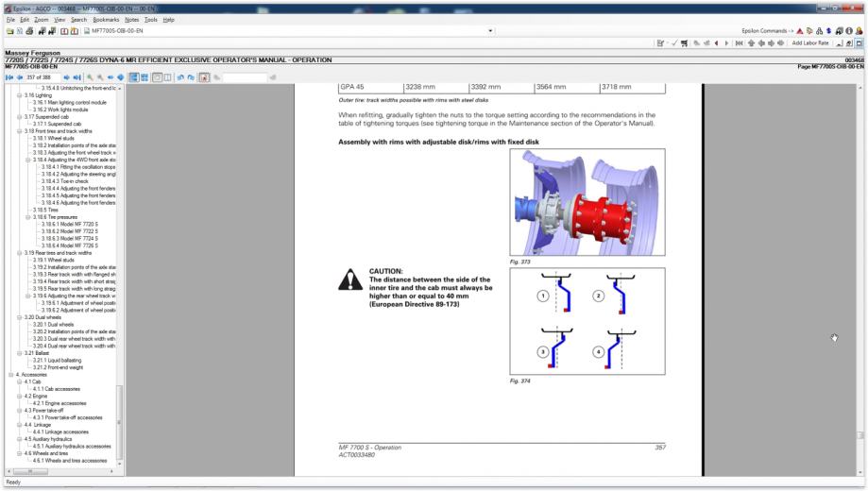Open the Tools menu

(151, 20)
